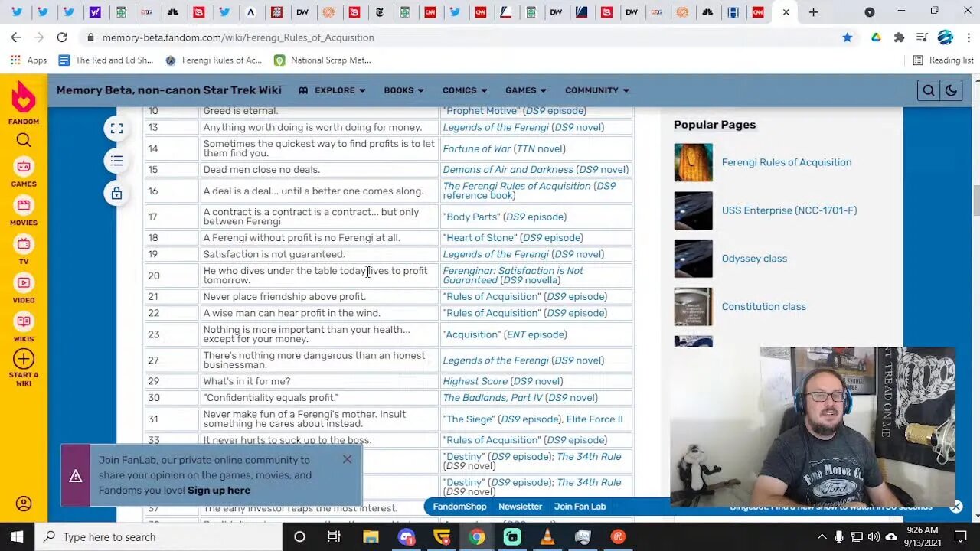Open Memory Beta wiki title link

(168, 90)
